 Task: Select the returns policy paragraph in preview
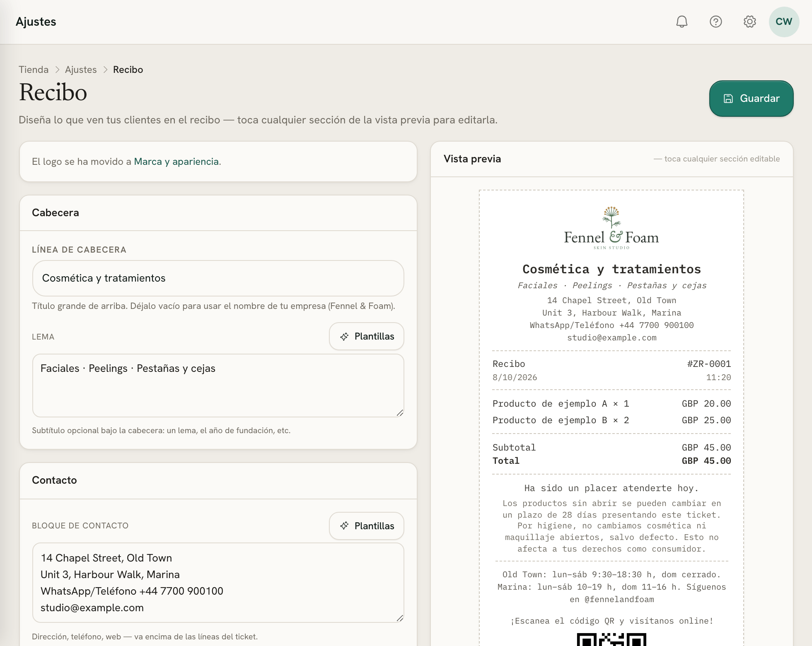coord(611,526)
